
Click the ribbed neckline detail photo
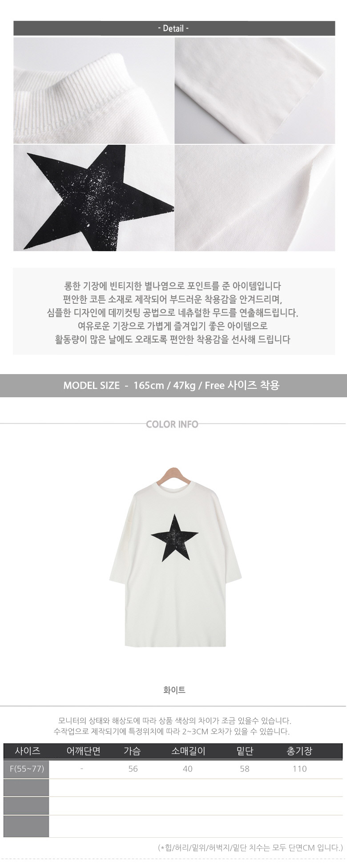93,90
